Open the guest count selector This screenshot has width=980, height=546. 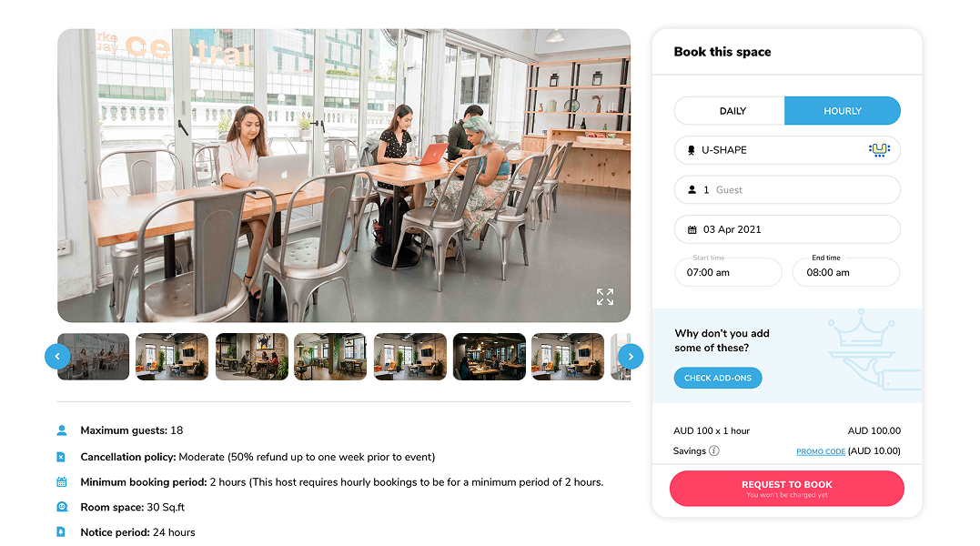(x=787, y=190)
